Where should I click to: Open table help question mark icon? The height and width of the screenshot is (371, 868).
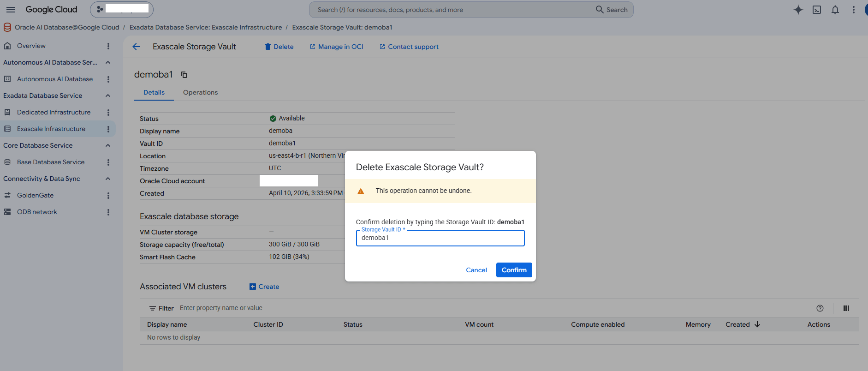tap(820, 308)
